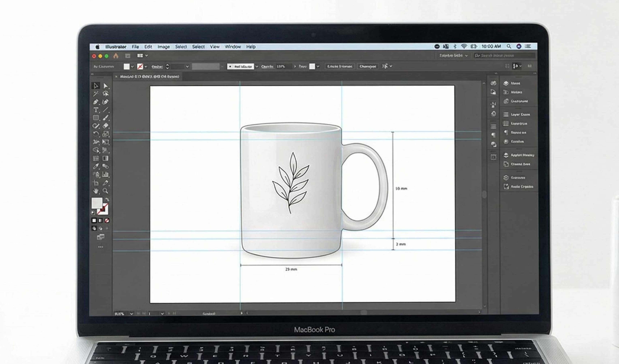Open the Window menu

click(x=232, y=47)
